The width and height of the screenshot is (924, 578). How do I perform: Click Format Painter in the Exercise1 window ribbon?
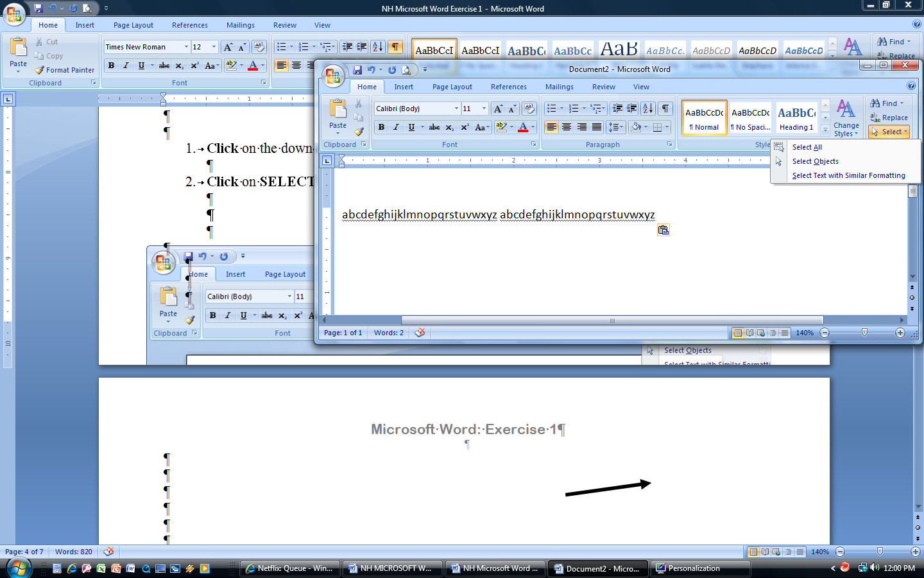[64, 70]
